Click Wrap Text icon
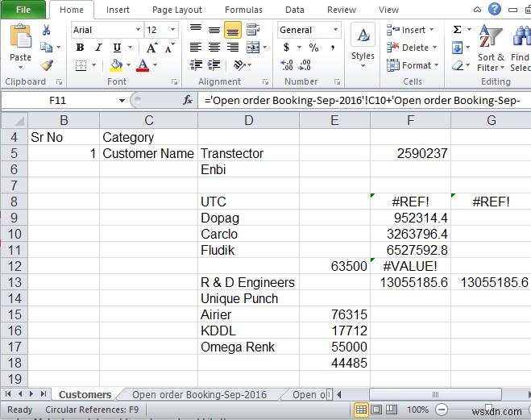Screen dimensions: 531x420 (x=253, y=30)
